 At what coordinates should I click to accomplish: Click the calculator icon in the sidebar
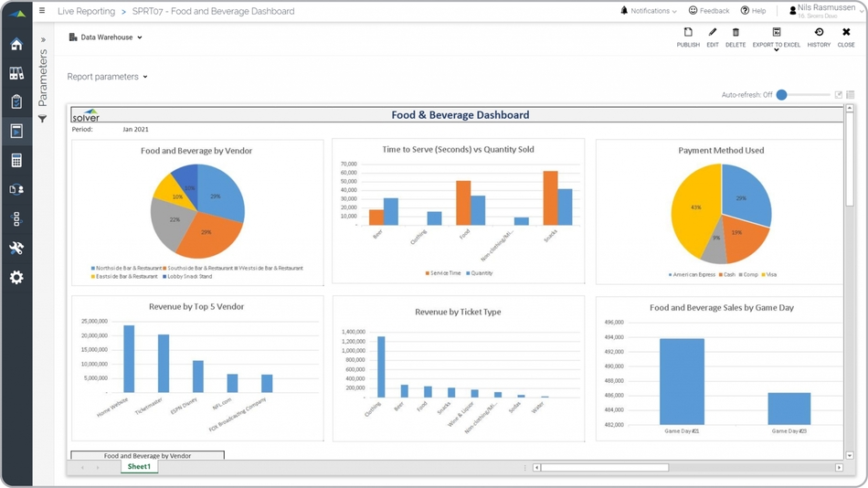(x=16, y=161)
